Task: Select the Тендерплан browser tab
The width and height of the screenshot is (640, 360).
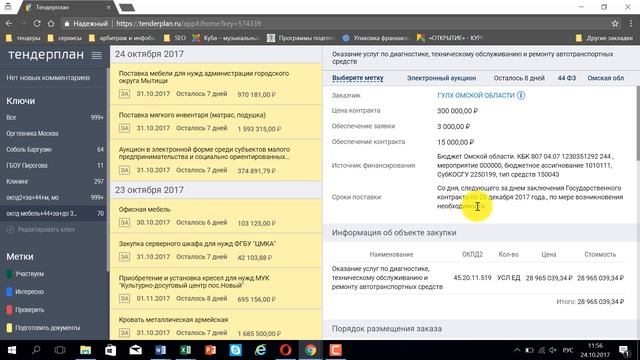Action: [x=67, y=7]
